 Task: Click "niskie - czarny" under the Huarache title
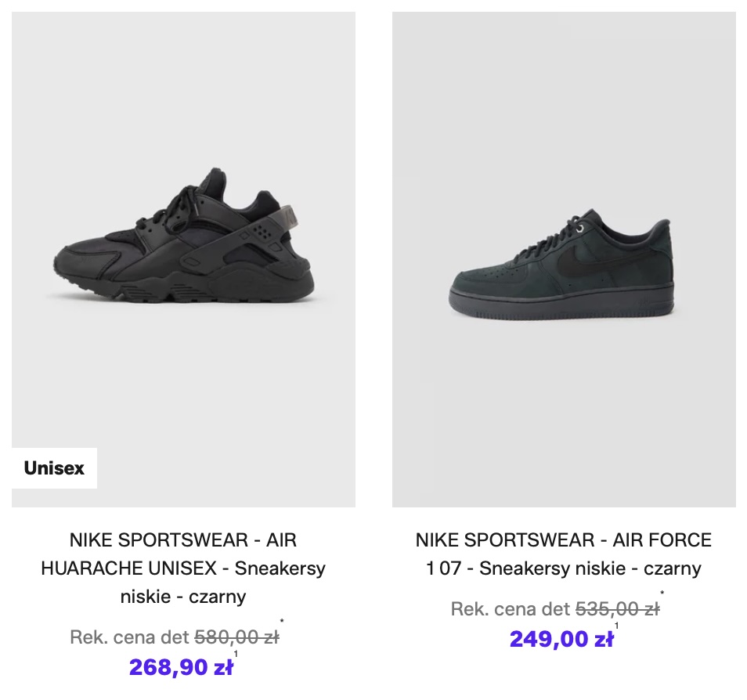click(183, 597)
